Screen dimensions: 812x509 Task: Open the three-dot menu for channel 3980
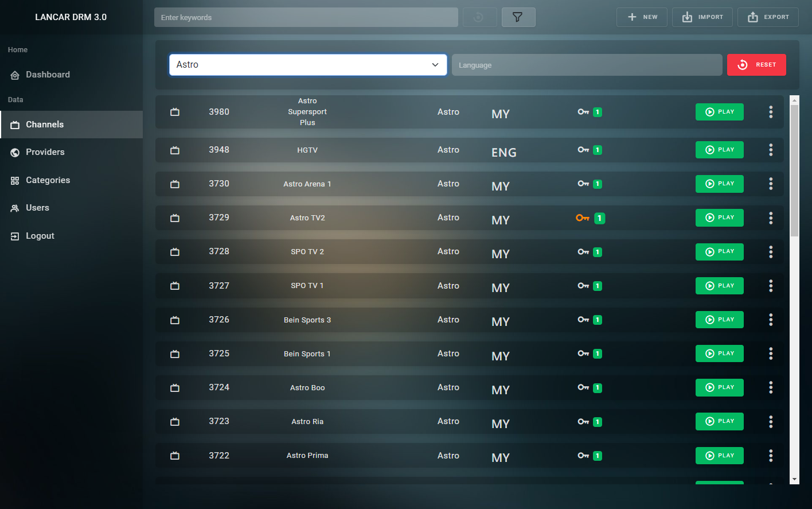771,112
